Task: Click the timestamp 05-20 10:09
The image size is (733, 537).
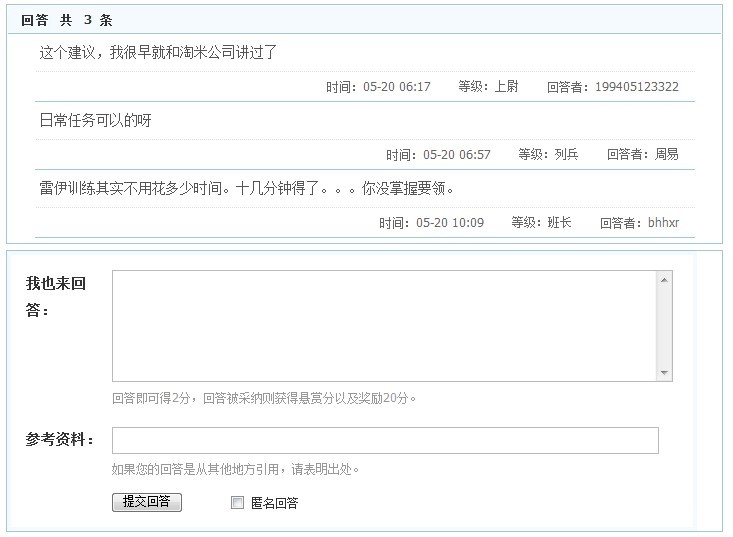Action: (450, 222)
